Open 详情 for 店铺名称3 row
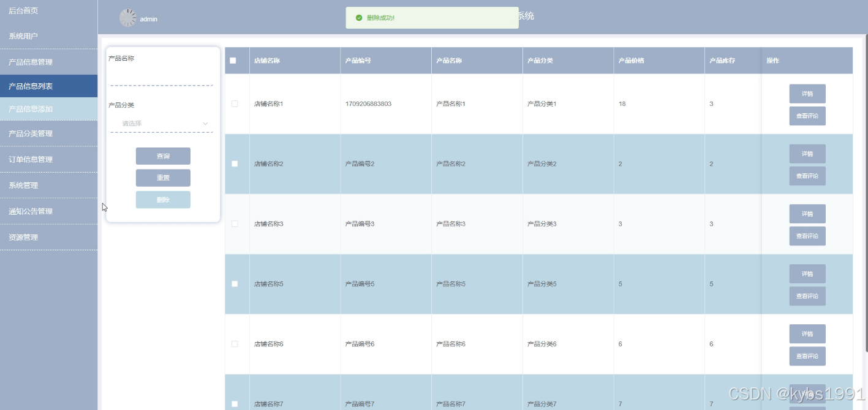868x410 pixels. tap(807, 214)
